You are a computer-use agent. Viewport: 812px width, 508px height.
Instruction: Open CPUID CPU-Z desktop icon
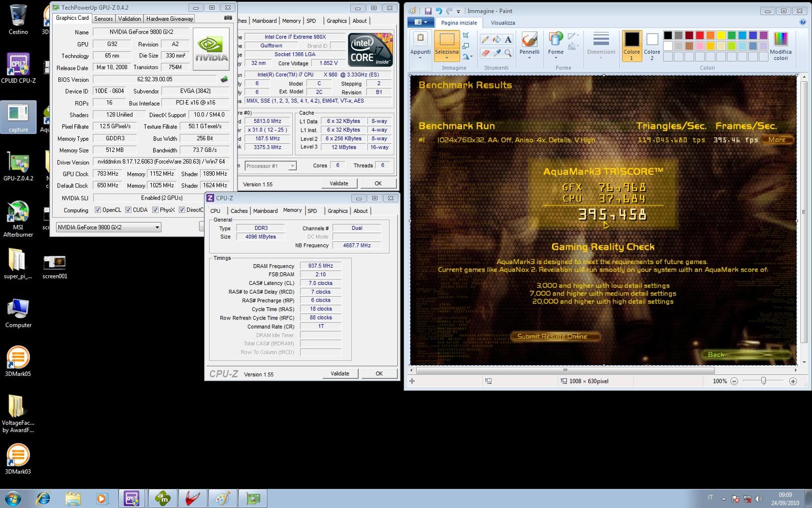point(18,69)
